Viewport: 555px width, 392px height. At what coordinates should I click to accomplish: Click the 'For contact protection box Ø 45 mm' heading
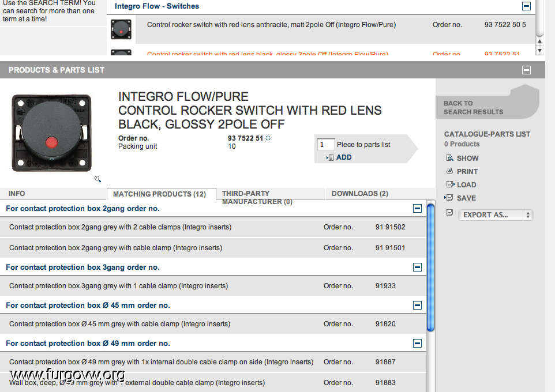pyautogui.click(x=88, y=305)
